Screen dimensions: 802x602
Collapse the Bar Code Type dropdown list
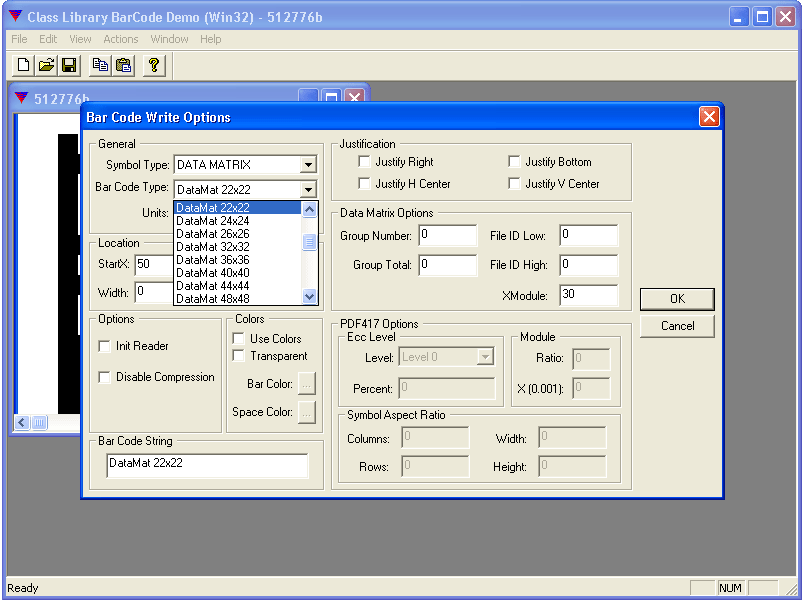click(308, 189)
